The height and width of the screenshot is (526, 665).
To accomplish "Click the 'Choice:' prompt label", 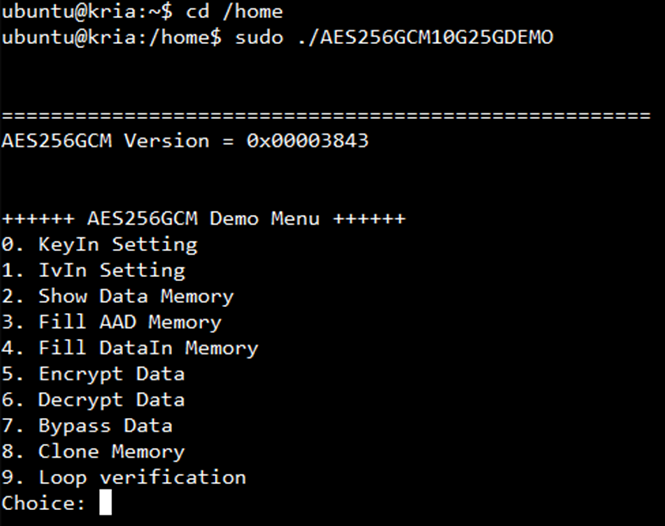I will tap(44, 503).
